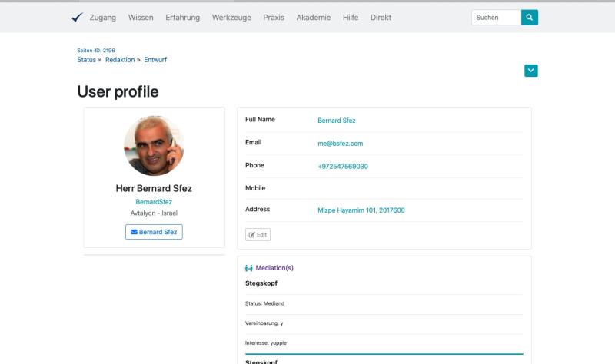
Task: Click the checkmark logo icon
Action: (x=76, y=17)
